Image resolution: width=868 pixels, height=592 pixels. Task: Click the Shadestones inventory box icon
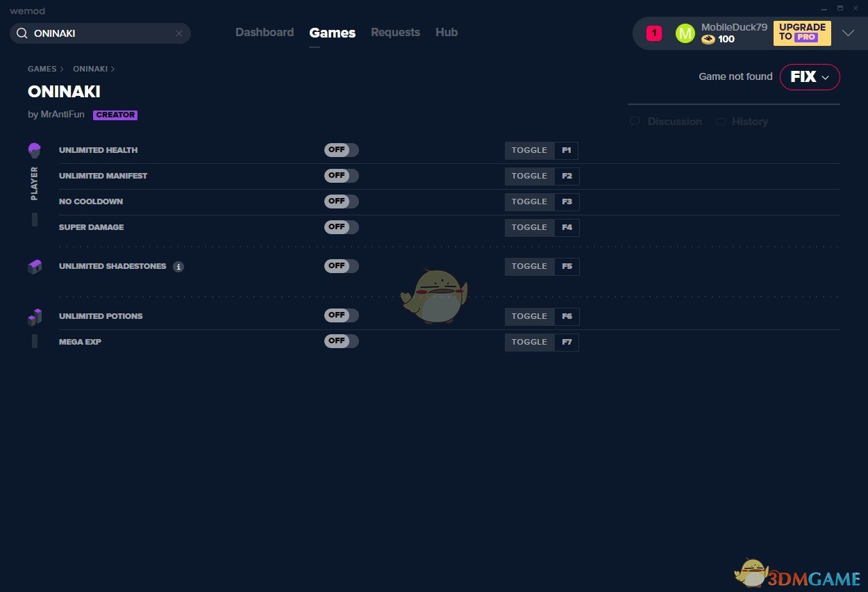pos(35,267)
